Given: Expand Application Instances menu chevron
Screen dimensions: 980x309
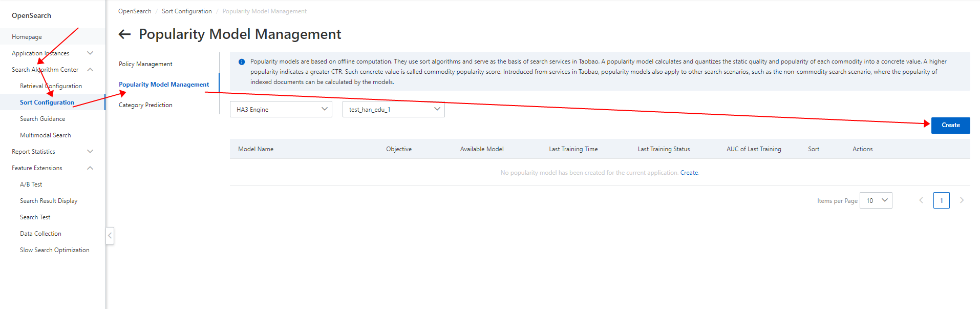Looking at the screenshot, I should coord(90,53).
